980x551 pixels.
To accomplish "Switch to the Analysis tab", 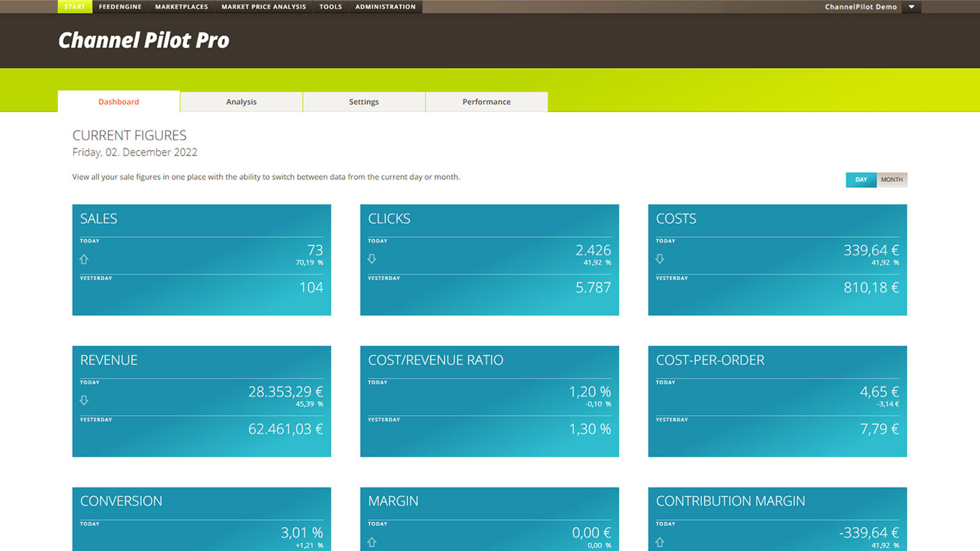I will [241, 102].
